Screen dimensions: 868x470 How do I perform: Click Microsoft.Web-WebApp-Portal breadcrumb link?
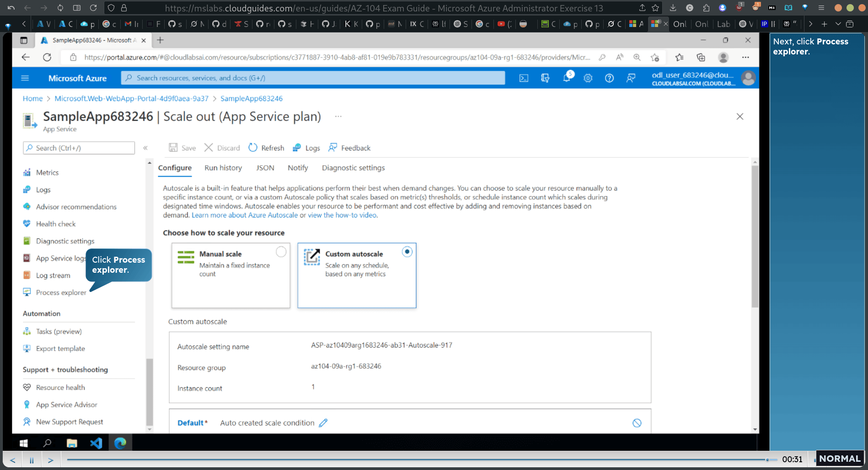pos(131,98)
